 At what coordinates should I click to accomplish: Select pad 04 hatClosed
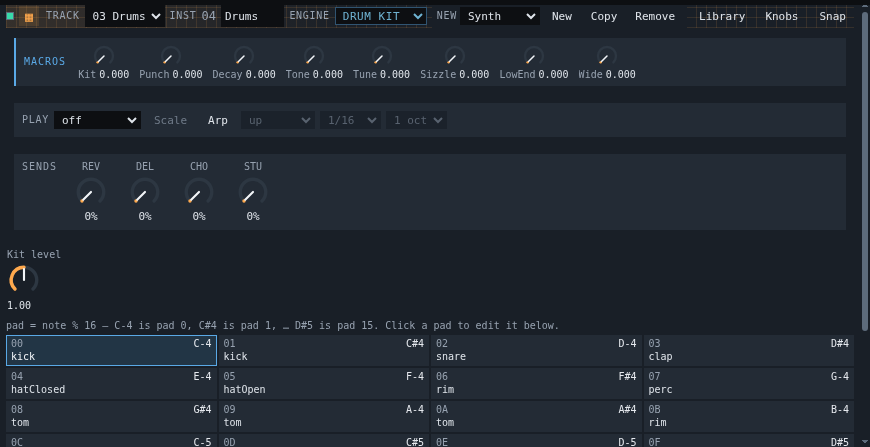click(112, 383)
